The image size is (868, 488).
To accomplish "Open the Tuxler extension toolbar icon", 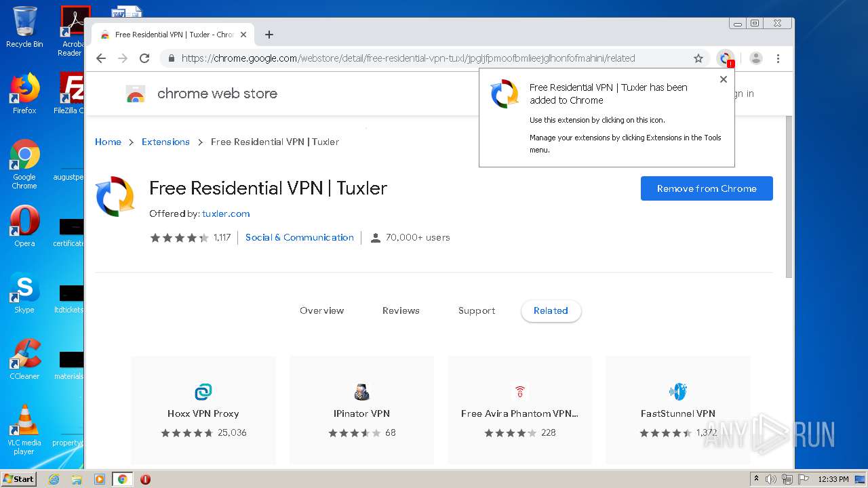I will pyautogui.click(x=726, y=58).
